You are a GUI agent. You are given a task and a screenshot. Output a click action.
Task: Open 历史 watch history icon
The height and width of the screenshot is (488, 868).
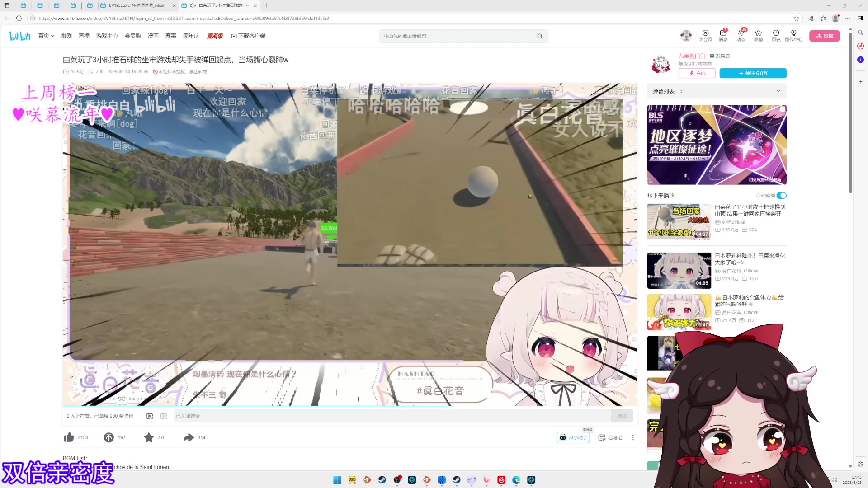click(x=776, y=35)
